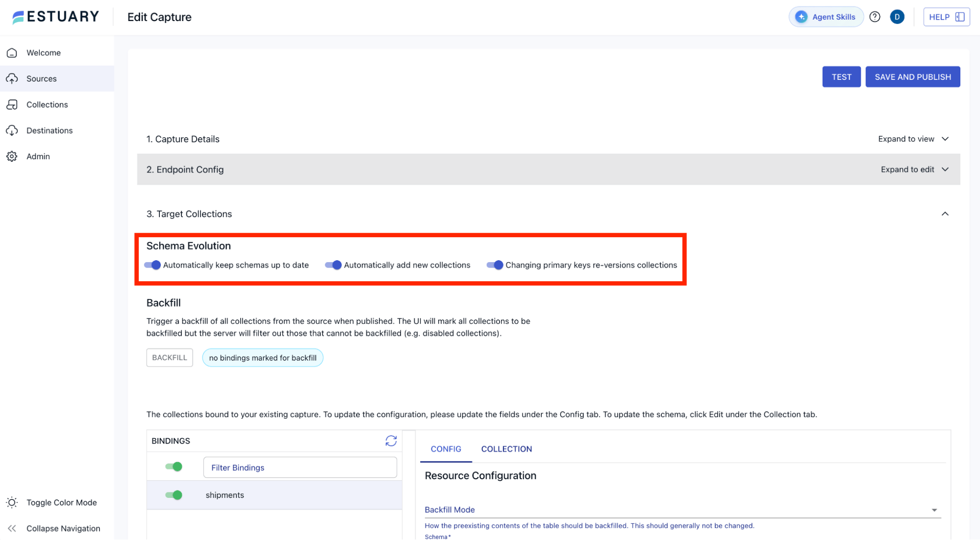Expand Capture Details section chevron
Image resolution: width=980 pixels, height=540 pixels.
tap(945, 139)
